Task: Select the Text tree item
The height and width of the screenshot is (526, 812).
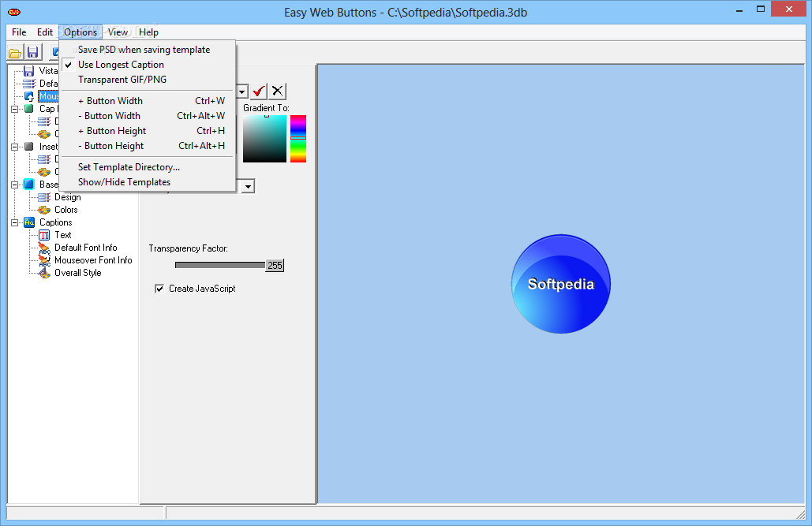Action: click(x=63, y=235)
